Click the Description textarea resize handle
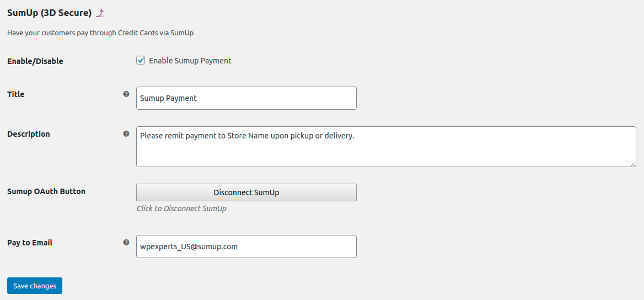The height and width of the screenshot is (300, 644). 633,164
